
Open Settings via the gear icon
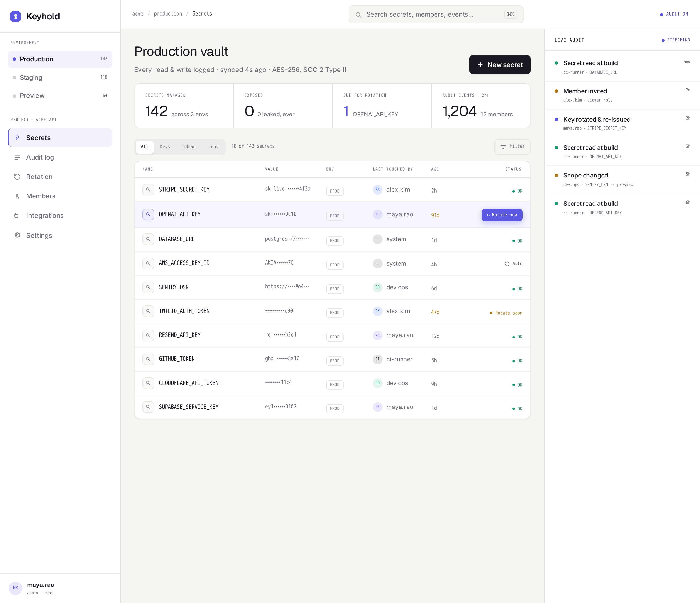point(17,235)
